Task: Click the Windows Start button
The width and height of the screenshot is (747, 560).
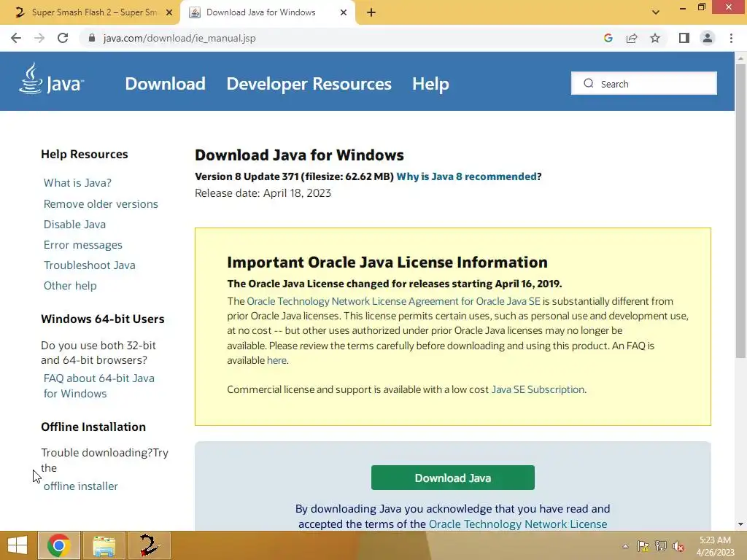Action: [18, 545]
